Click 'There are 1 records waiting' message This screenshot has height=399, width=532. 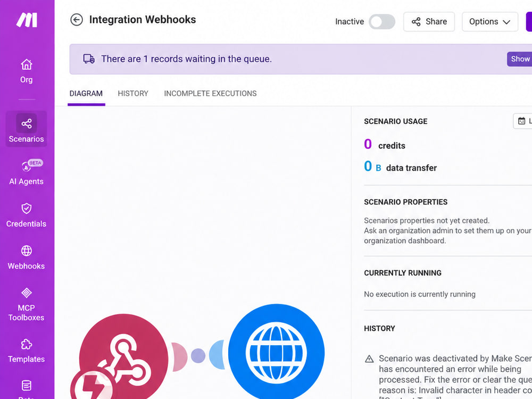coord(186,59)
